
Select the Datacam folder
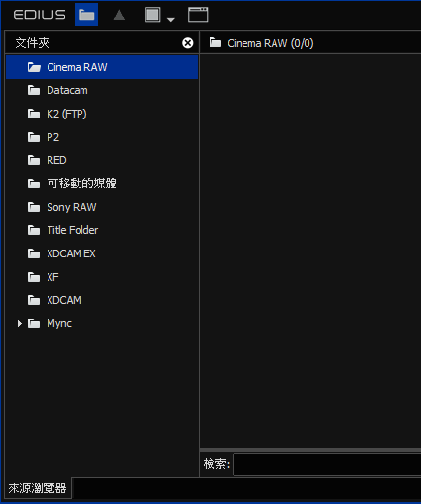click(x=102, y=90)
